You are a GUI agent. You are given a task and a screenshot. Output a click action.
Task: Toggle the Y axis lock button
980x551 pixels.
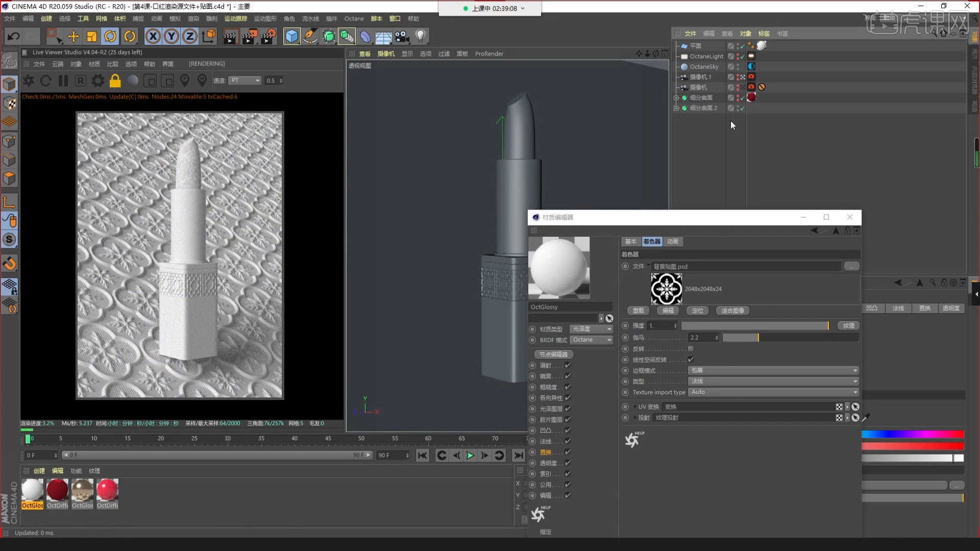click(171, 36)
